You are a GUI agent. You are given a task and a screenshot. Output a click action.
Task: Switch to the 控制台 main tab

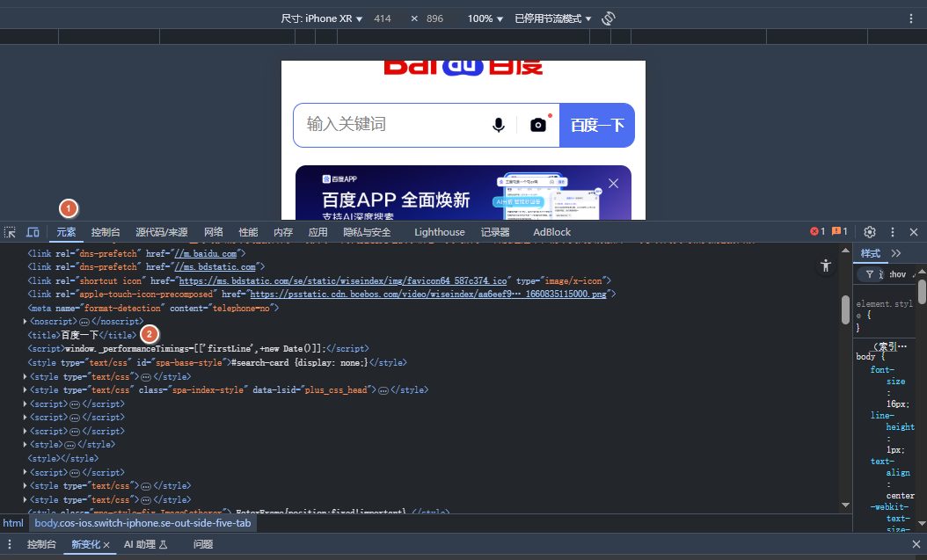(x=106, y=232)
